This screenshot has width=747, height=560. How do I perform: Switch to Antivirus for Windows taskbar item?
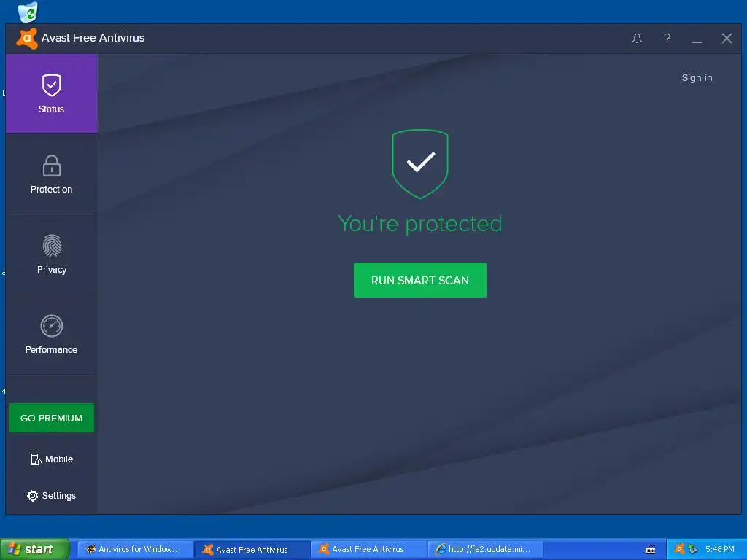pyautogui.click(x=135, y=549)
